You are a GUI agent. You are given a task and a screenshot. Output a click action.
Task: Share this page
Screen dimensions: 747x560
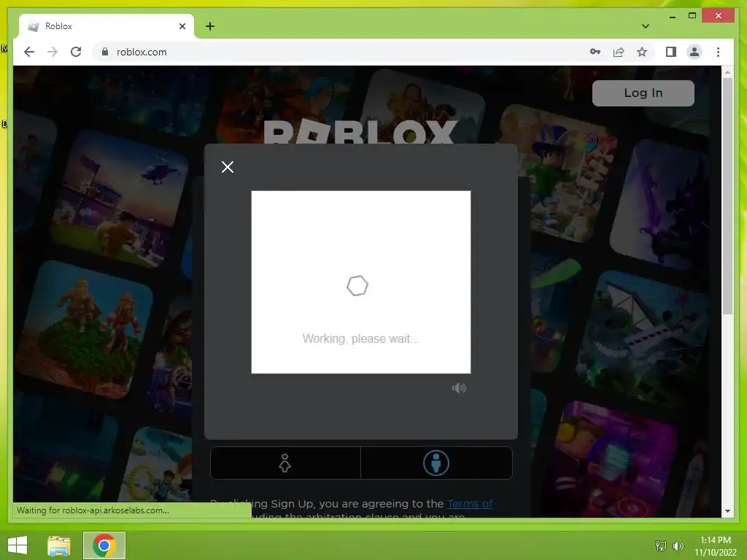click(x=619, y=52)
